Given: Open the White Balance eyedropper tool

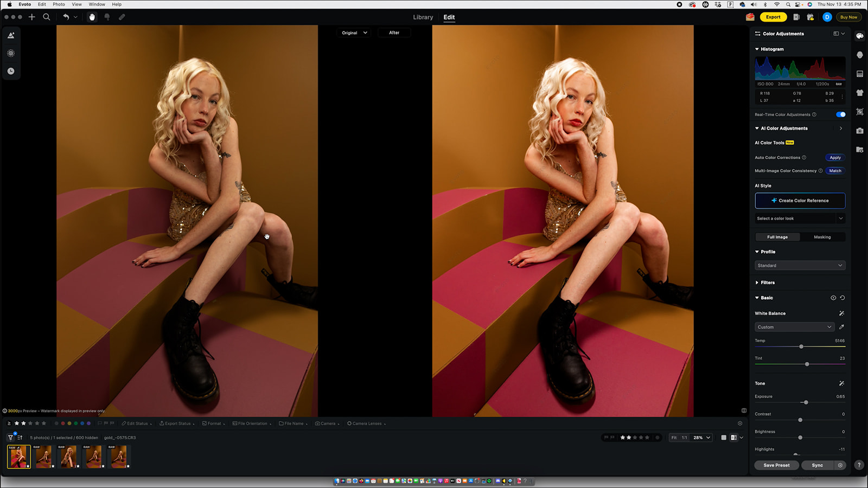Looking at the screenshot, I should tap(841, 327).
